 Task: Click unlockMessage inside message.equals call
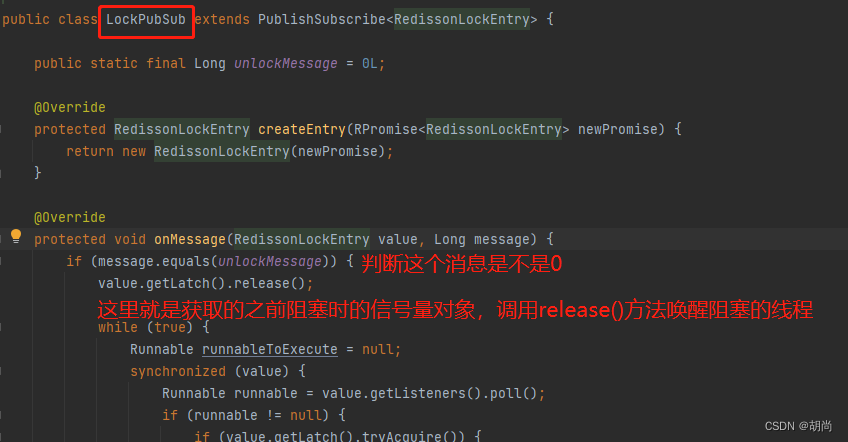point(269,261)
